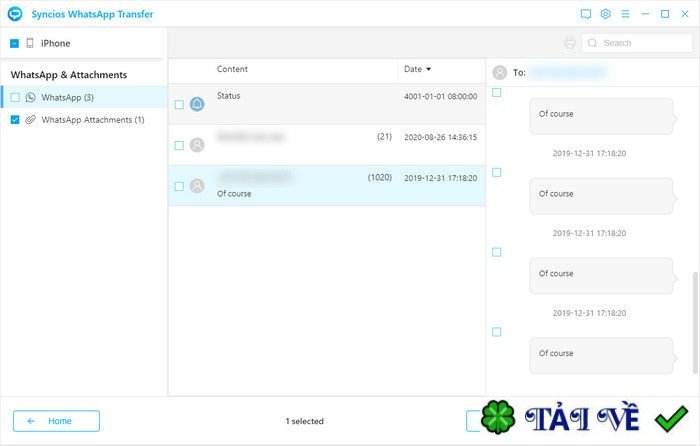Screen dimensions: 700x446
Task: Open the Status conversation row
Action: pos(327,104)
